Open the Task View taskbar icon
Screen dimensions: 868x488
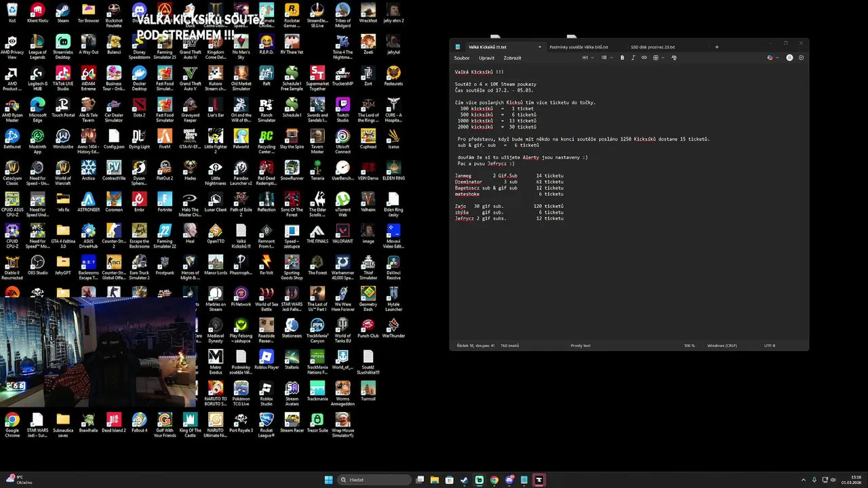420,480
